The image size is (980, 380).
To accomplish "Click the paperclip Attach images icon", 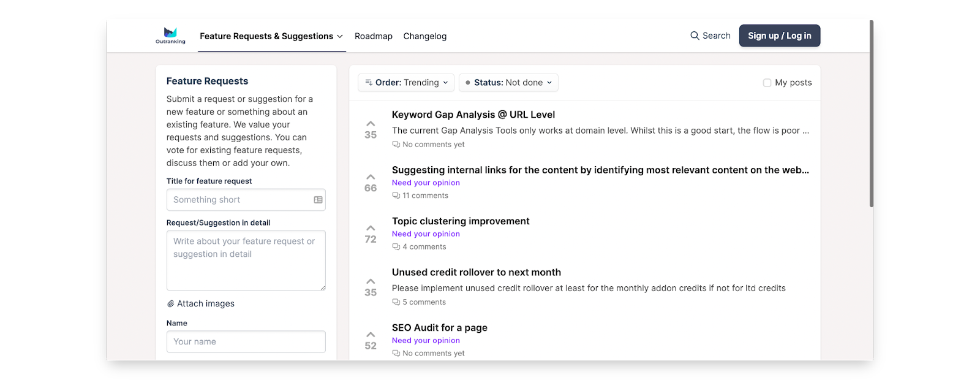I will (171, 303).
